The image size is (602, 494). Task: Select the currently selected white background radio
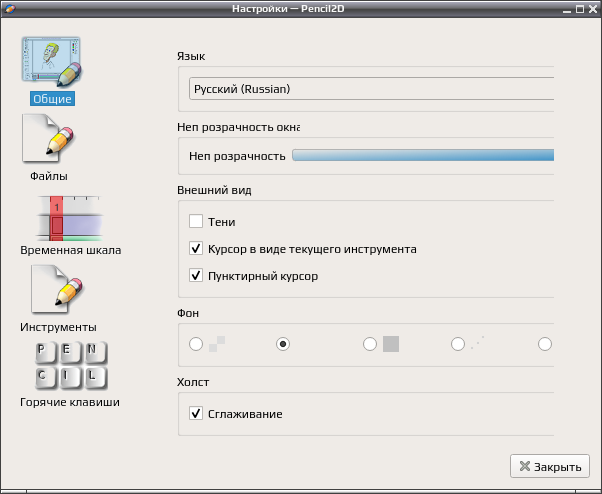(283, 344)
